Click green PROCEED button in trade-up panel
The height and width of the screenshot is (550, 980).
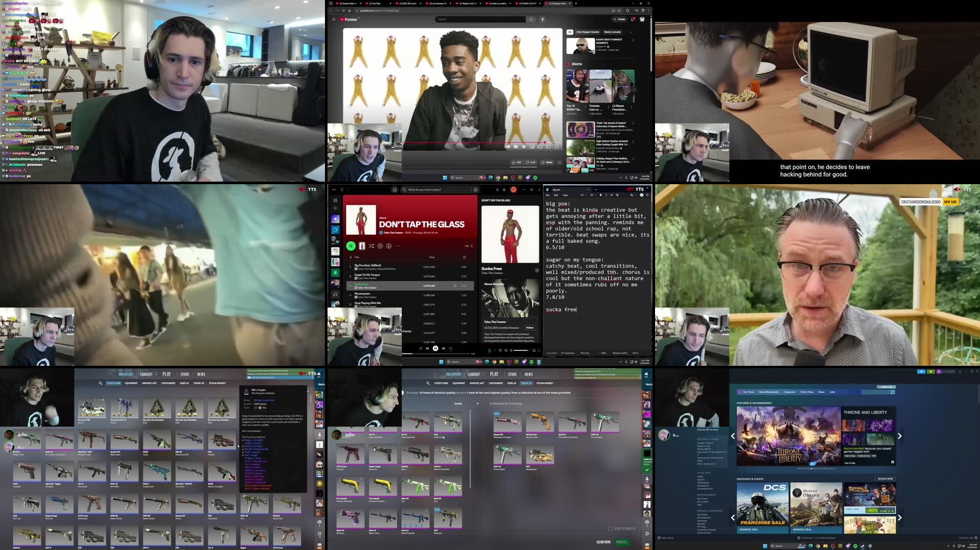click(622, 542)
